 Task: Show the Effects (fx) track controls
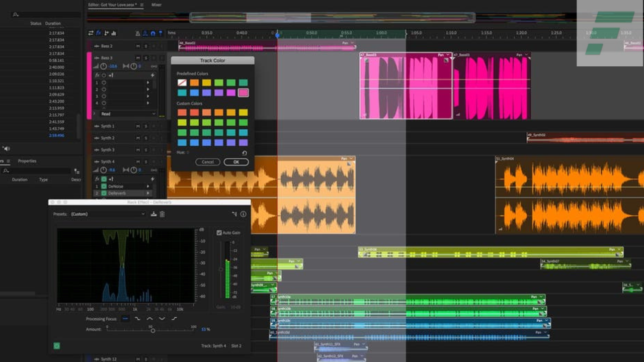99,33
